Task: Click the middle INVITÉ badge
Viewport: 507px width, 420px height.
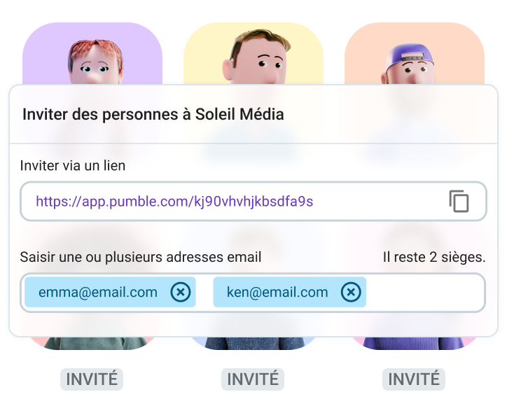Action: [x=253, y=379]
